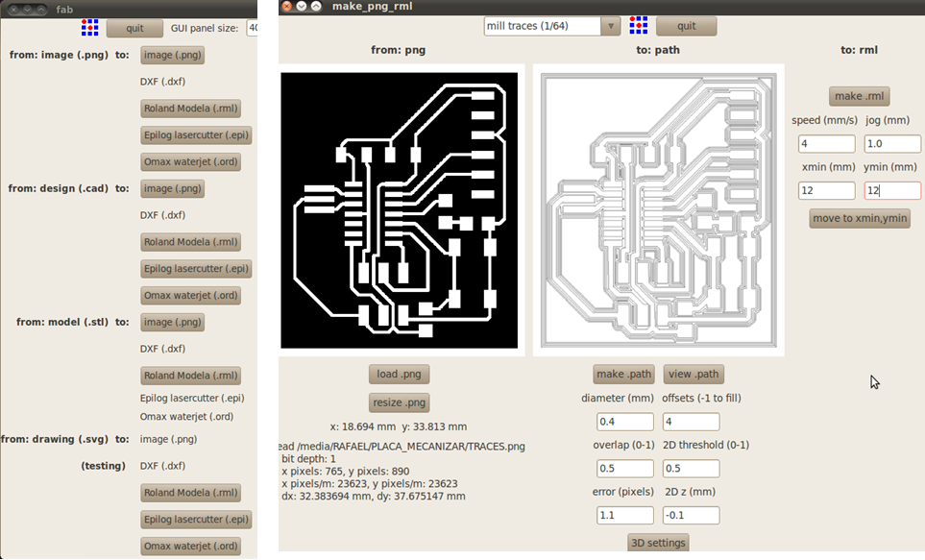Image resolution: width=925 pixels, height=560 pixels.
Task: Click Roland Modela (.rml) under from: model
Action: click(x=190, y=376)
